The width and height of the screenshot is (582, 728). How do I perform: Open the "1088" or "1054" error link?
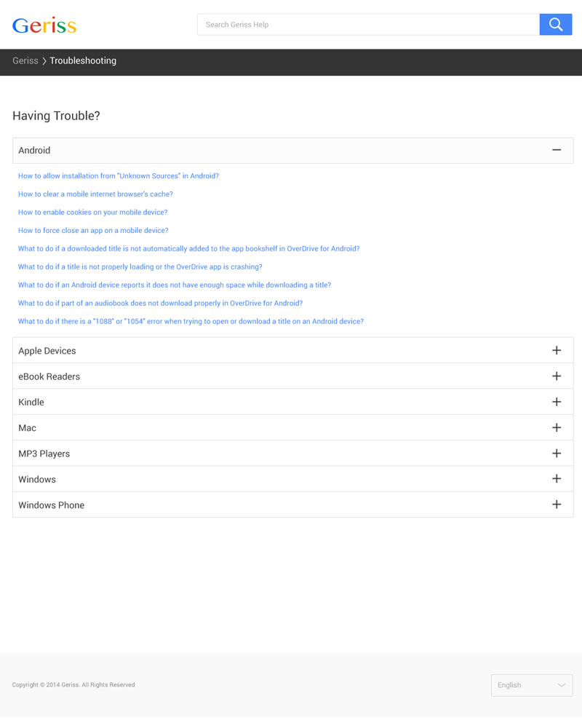coord(191,322)
